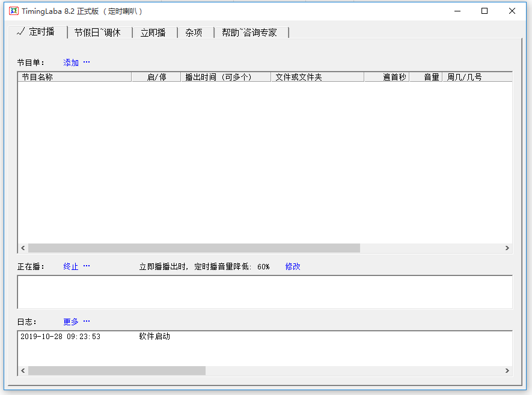Click the 添加 link for the program list

pyautogui.click(x=71, y=63)
